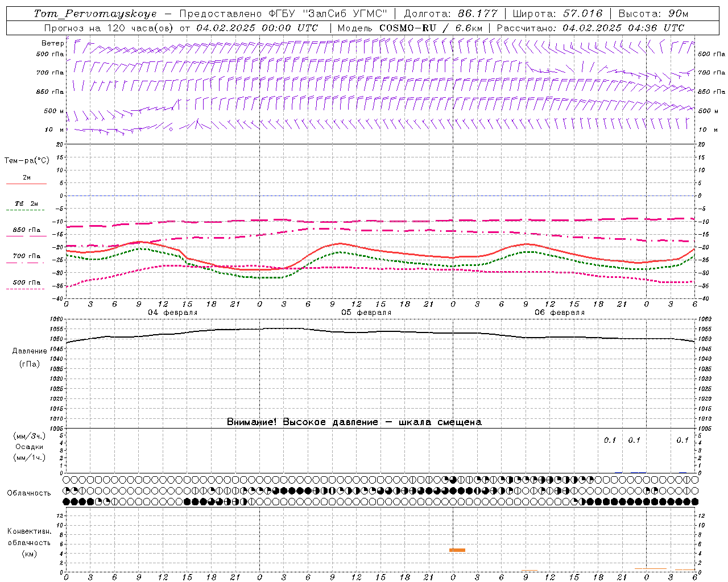Select the provider text ФГБУ "ЗапСиб УГМС"
This screenshot has height=582, width=728.
(328, 14)
